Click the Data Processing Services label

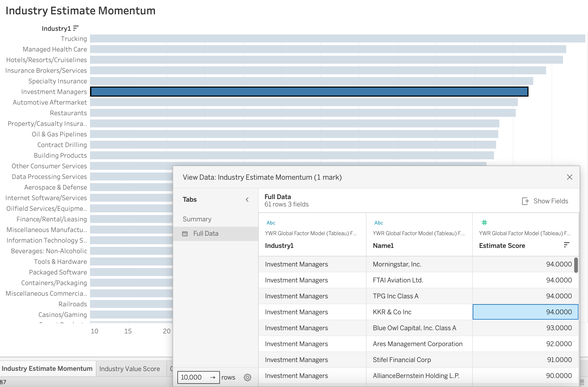(x=49, y=177)
